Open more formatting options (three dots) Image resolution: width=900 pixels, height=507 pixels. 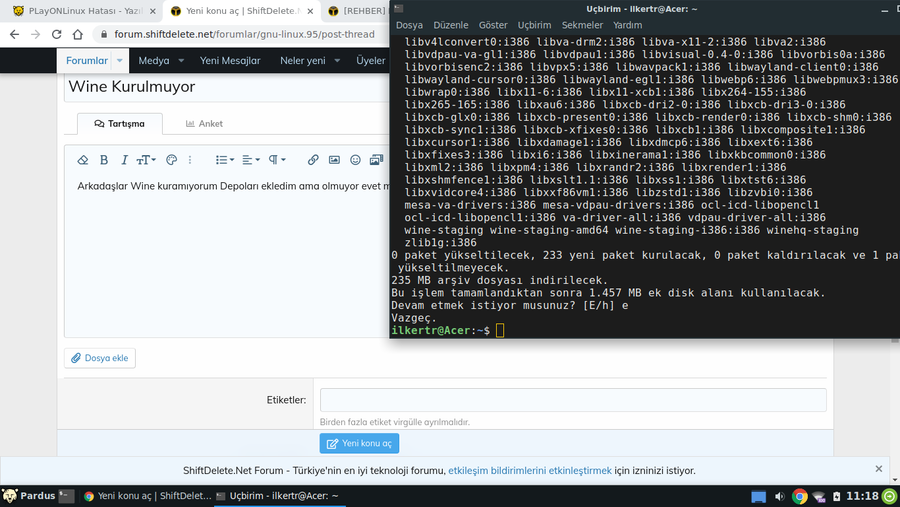[190, 160]
